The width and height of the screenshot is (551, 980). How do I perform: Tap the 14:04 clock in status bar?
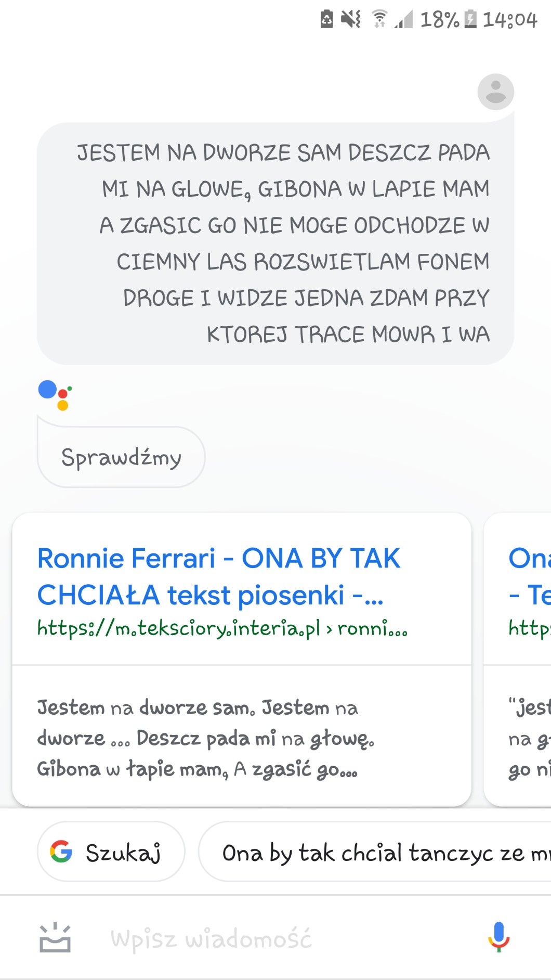click(509, 20)
